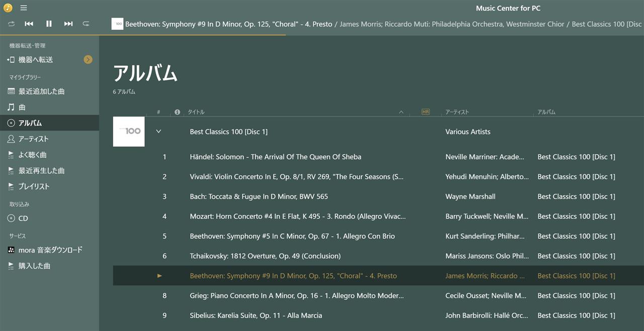This screenshot has height=331, width=644.
Task: Click the now-playing track title in top bar
Action: (x=229, y=24)
